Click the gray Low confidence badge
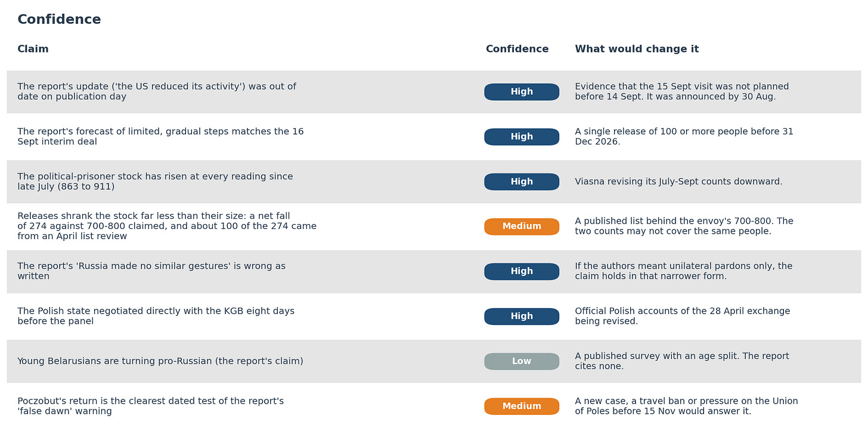 tap(522, 361)
